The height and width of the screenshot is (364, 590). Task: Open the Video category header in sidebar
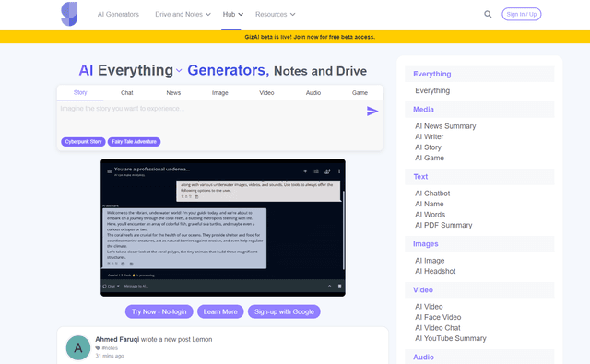pos(479,290)
